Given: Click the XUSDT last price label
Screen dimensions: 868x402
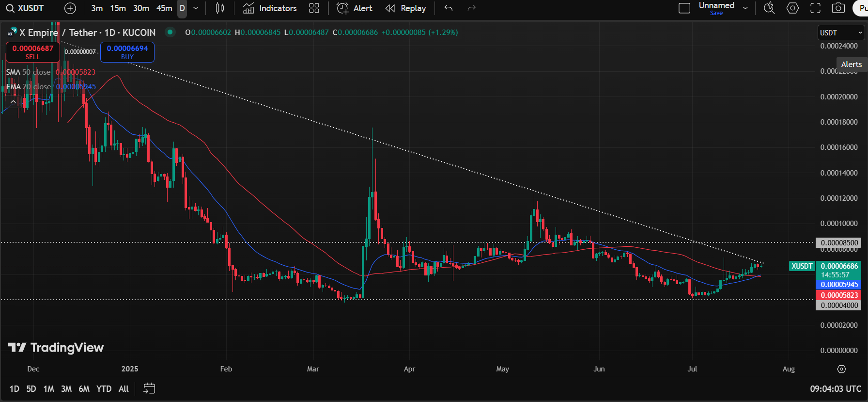Looking at the screenshot, I should (802, 266).
